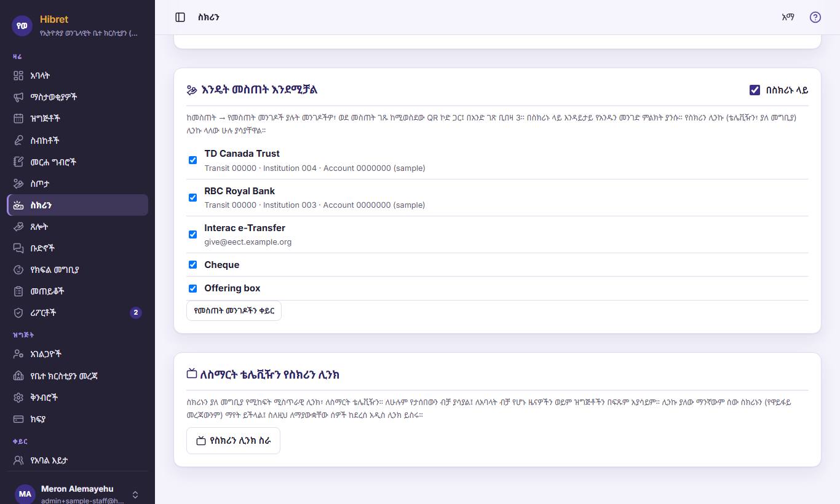Open ቅንብሮች settings menu item
This screenshot has height=504, width=840.
pyautogui.click(x=77, y=397)
